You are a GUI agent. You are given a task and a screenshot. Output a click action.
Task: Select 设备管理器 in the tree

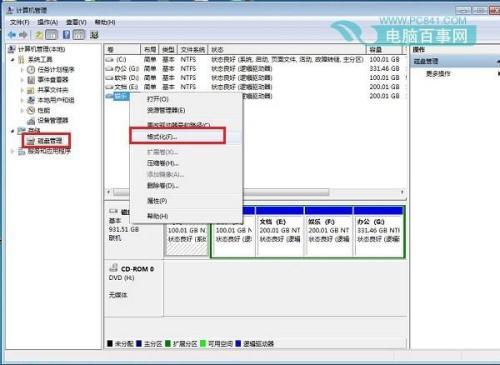(53, 120)
